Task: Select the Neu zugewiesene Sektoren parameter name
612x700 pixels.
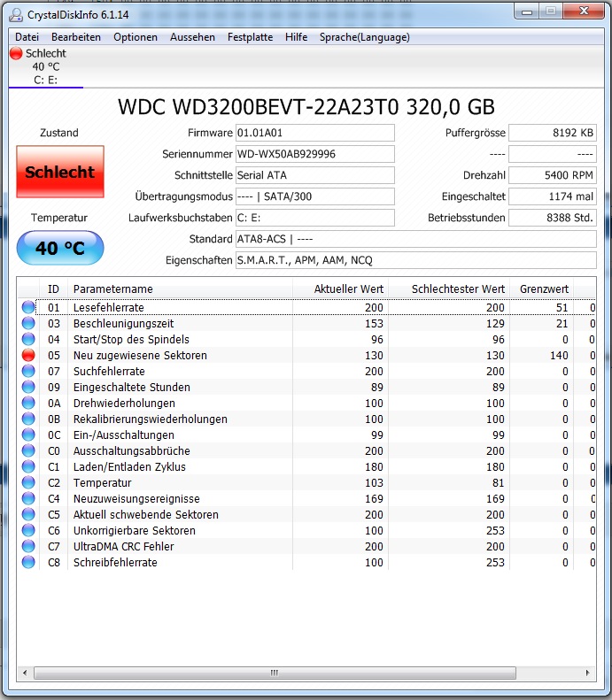Action: [x=140, y=356]
